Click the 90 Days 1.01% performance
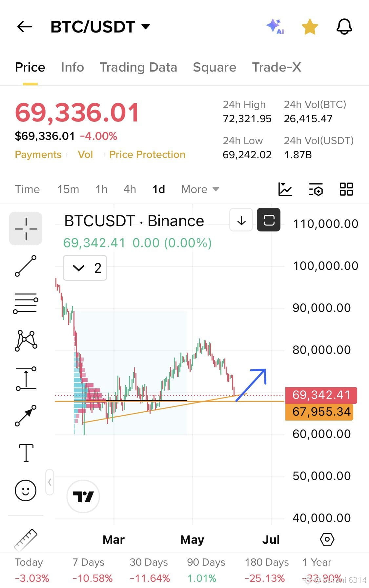The height and width of the screenshot is (588, 369). click(x=206, y=570)
